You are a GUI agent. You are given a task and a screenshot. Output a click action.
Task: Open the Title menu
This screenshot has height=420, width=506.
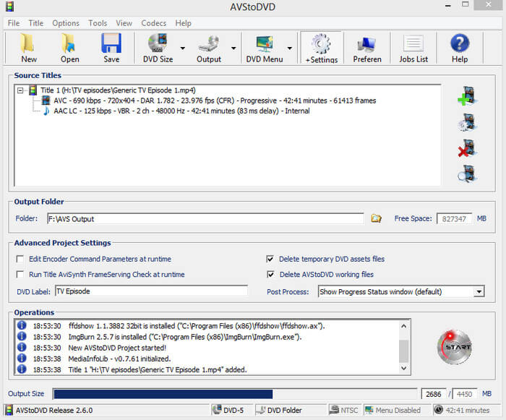point(36,23)
